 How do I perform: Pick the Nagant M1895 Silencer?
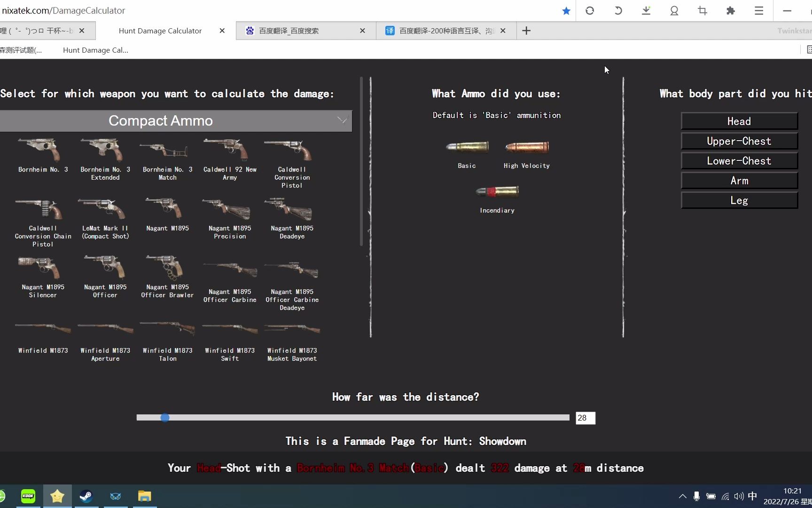[43, 277]
